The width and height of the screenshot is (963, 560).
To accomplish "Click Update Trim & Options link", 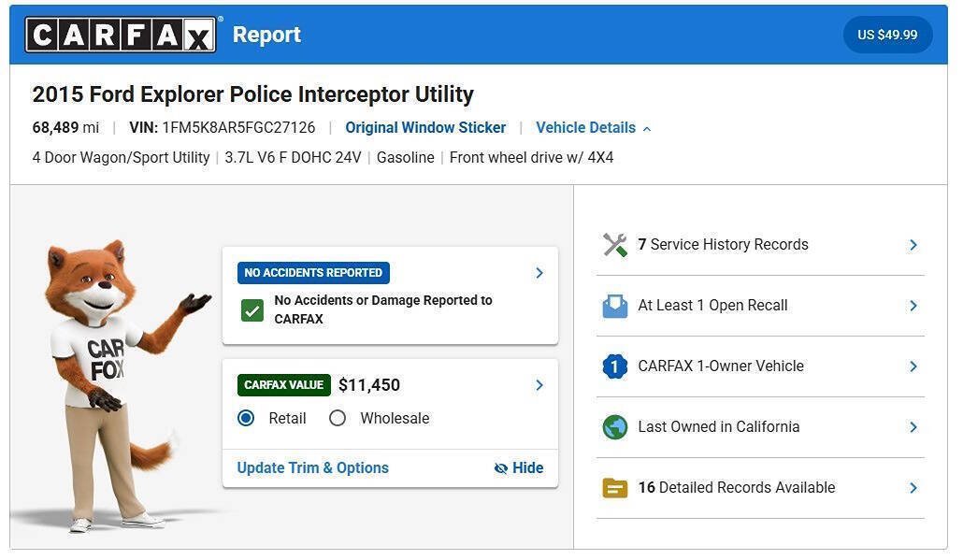I will 312,467.
